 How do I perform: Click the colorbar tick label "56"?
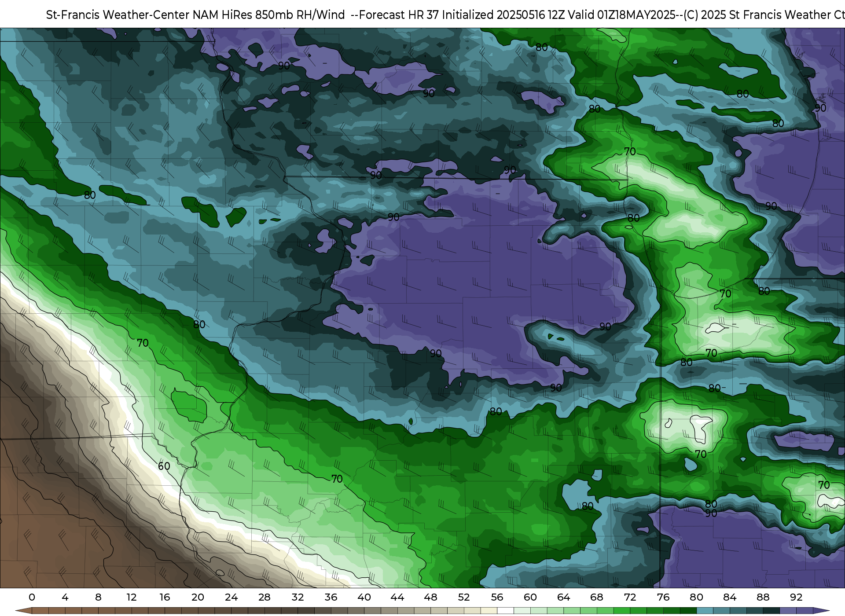[497, 597]
